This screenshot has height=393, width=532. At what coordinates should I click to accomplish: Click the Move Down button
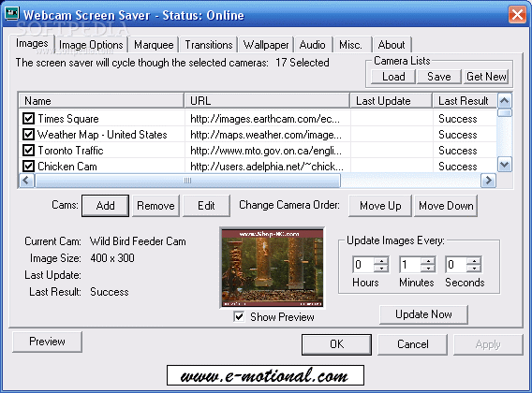pos(446,206)
